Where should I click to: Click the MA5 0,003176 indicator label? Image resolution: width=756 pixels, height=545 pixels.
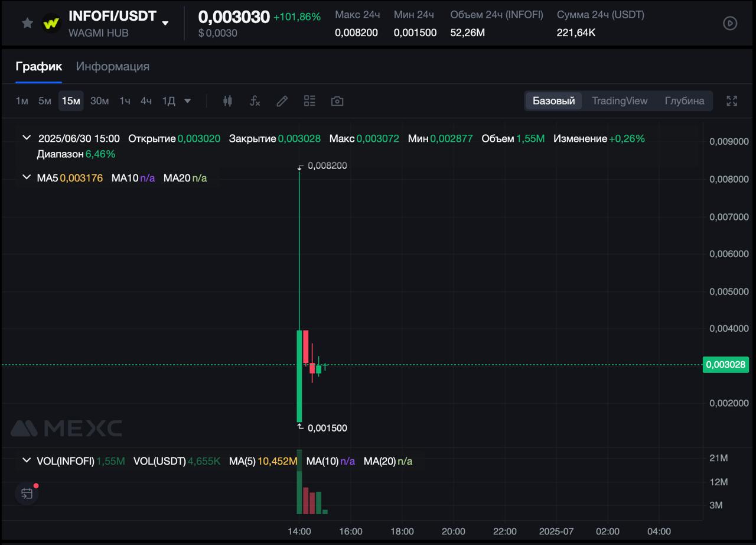(x=70, y=177)
